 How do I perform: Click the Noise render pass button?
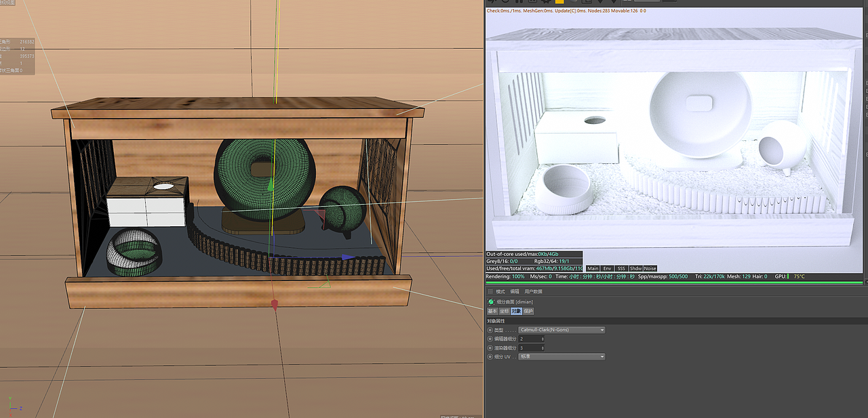tap(650, 268)
